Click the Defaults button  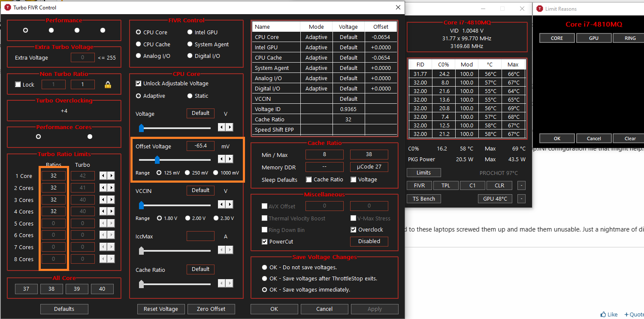coord(64,309)
